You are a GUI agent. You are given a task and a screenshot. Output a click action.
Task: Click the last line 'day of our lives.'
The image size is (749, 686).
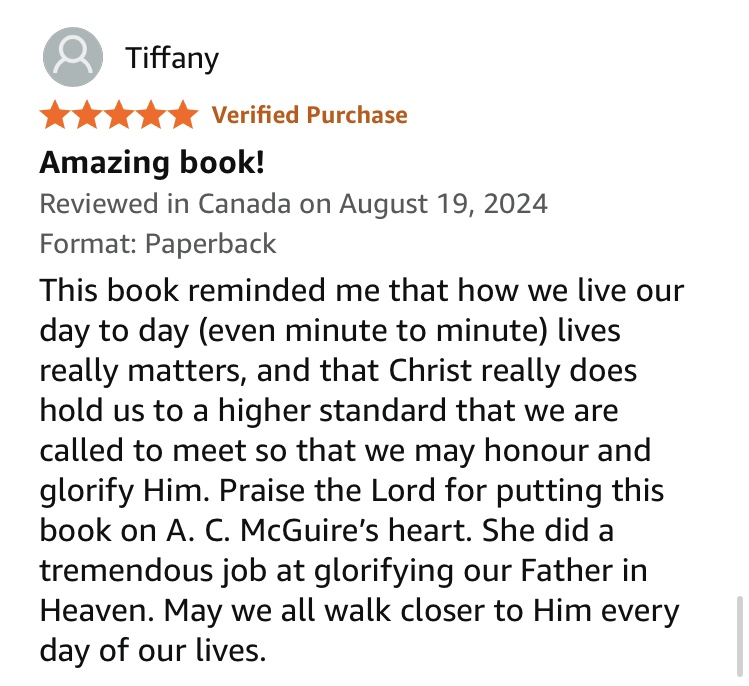pyautogui.click(x=153, y=650)
